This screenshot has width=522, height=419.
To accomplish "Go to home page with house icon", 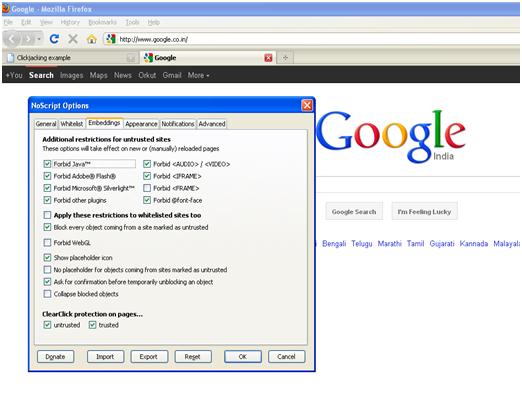I will (x=91, y=39).
